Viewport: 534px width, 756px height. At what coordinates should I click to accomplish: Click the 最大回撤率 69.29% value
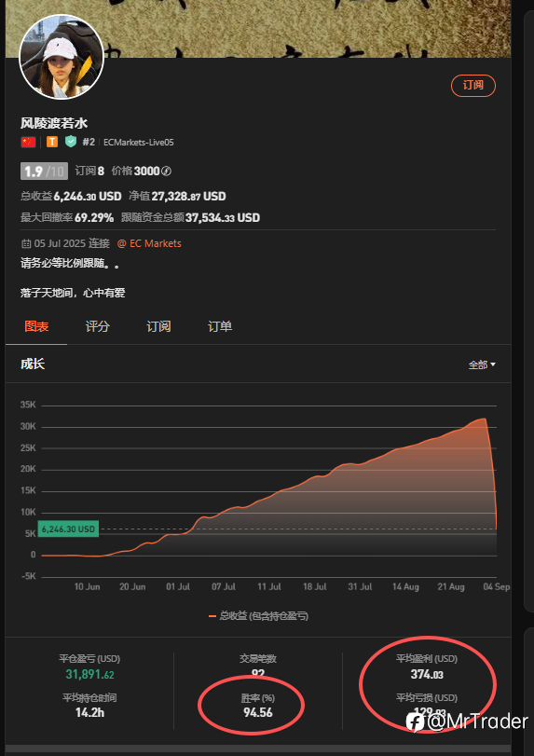[x=94, y=217]
